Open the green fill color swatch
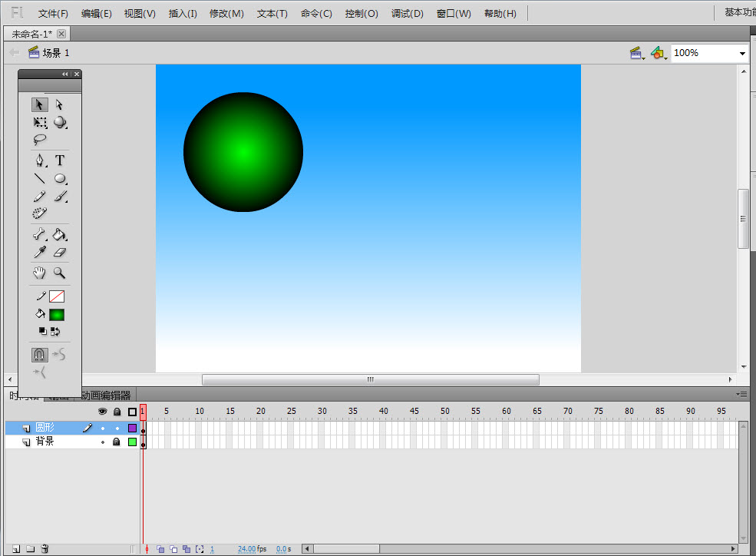 56,315
